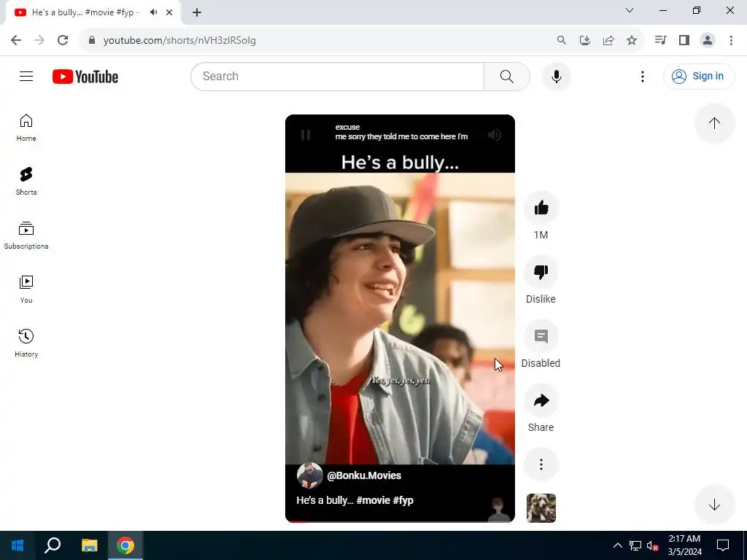
Task: Open the You section in sidebar
Action: point(26,289)
